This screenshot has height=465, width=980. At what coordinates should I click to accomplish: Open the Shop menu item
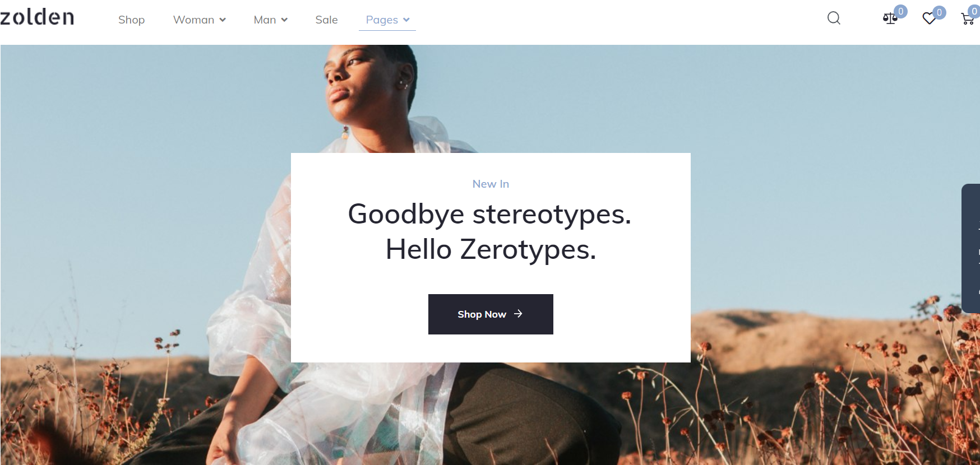(x=131, y=20)
